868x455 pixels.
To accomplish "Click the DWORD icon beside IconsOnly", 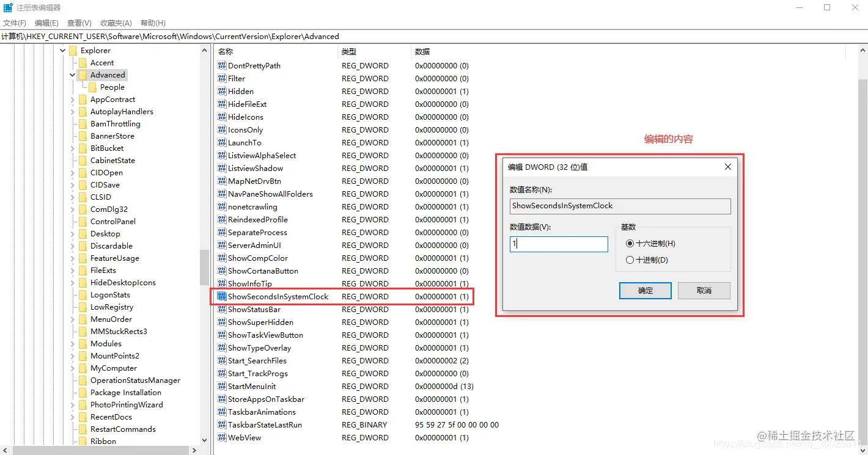I will [222, 129].
